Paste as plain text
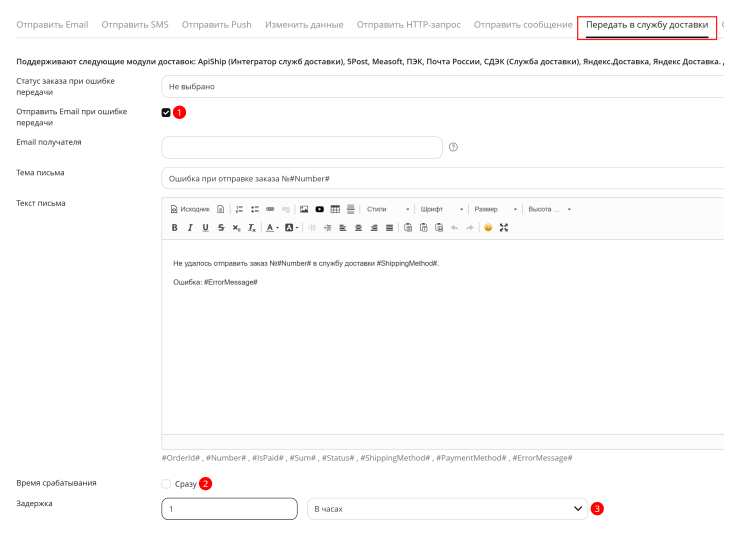Screen dimensions: 740x536 coord(424,227)
